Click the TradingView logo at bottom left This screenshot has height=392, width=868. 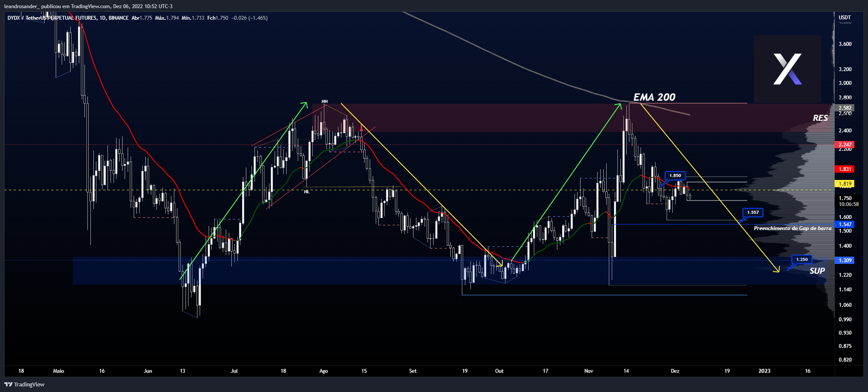click(24, 384)
